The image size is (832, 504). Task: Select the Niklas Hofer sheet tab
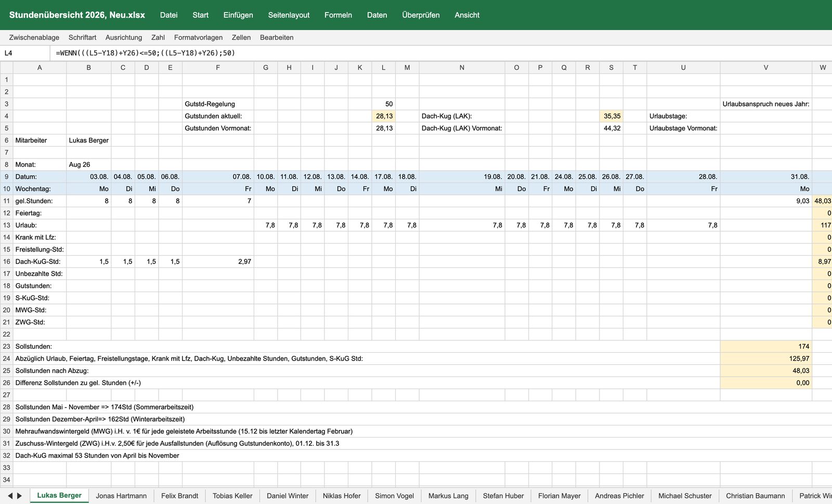click(x=342, y=496)
